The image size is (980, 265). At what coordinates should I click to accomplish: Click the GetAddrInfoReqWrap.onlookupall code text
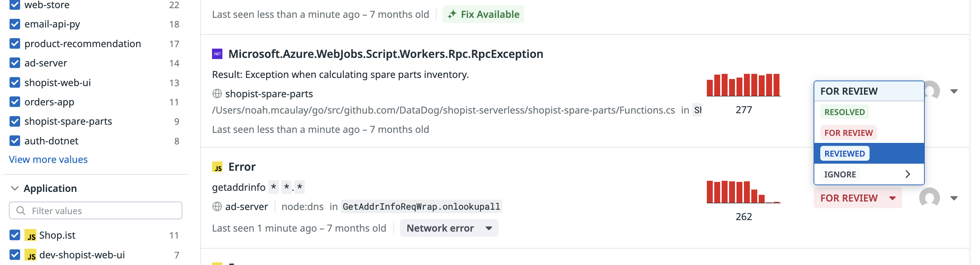[421, 207]
